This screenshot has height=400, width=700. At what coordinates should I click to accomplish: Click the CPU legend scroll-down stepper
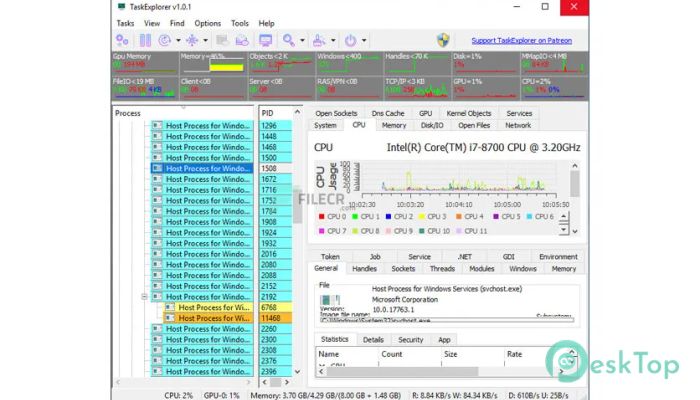563,229
